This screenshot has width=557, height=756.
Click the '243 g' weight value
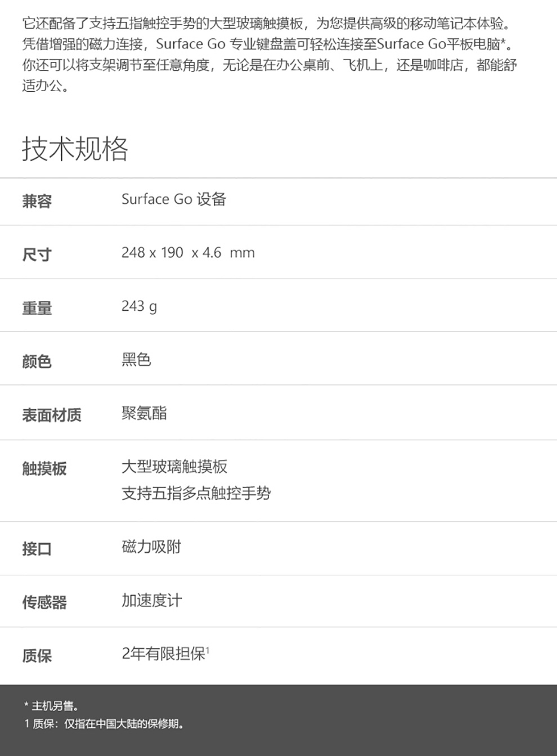tap(139, 306)
